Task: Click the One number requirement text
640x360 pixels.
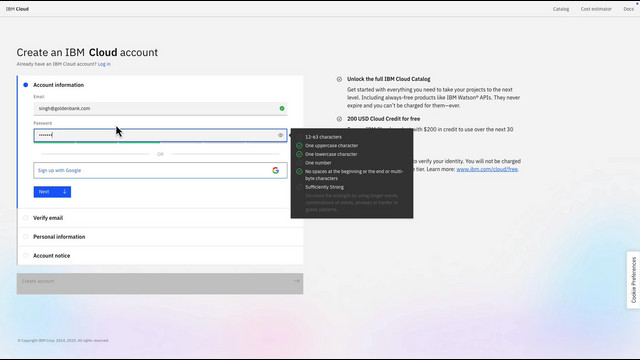Action: click(318, 163)
